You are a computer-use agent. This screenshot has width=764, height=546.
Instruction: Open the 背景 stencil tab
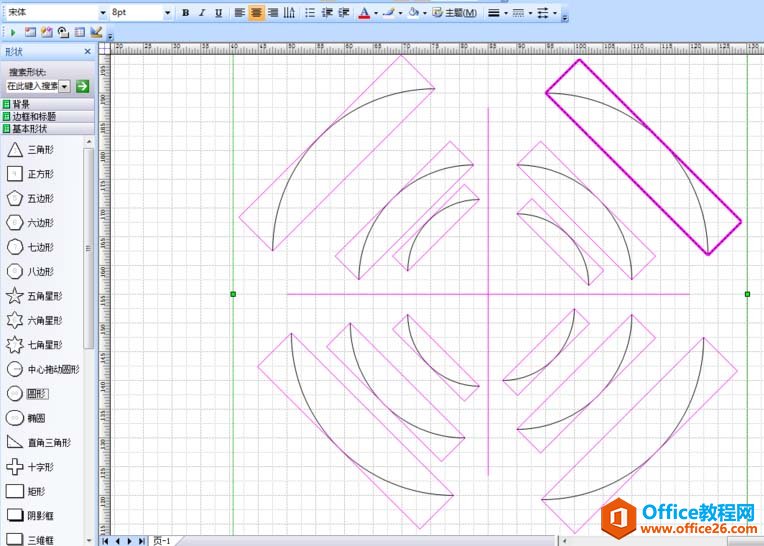pos(21,104)
